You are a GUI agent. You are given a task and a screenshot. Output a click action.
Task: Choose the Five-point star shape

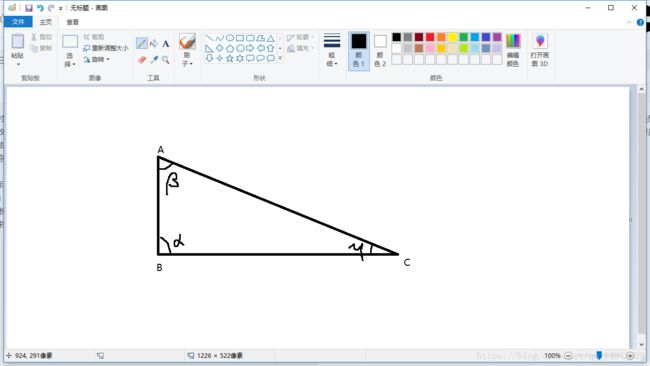(x=230, y=58)
